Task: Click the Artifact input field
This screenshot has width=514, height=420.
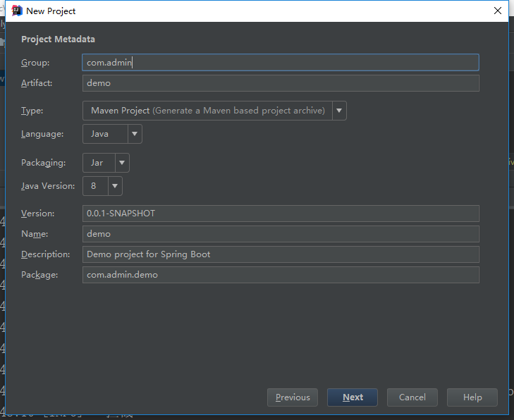Action: (281, 83)
